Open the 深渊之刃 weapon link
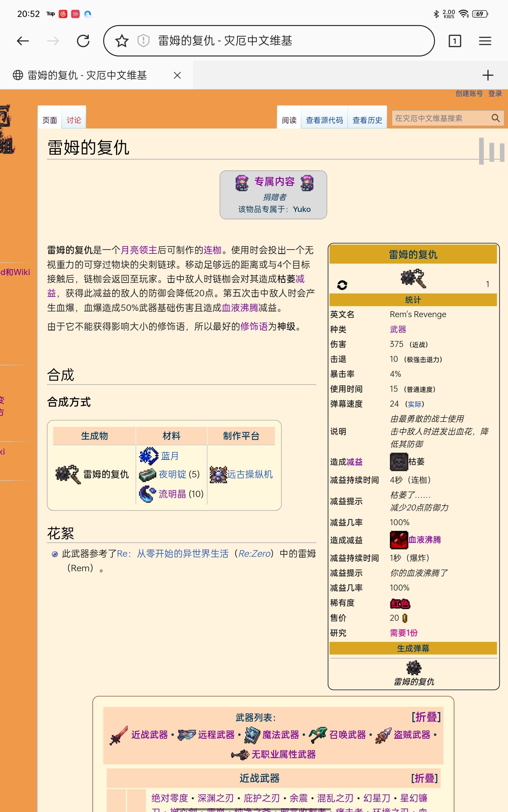Viewport: 508px width, 812px height. (216, 798)
